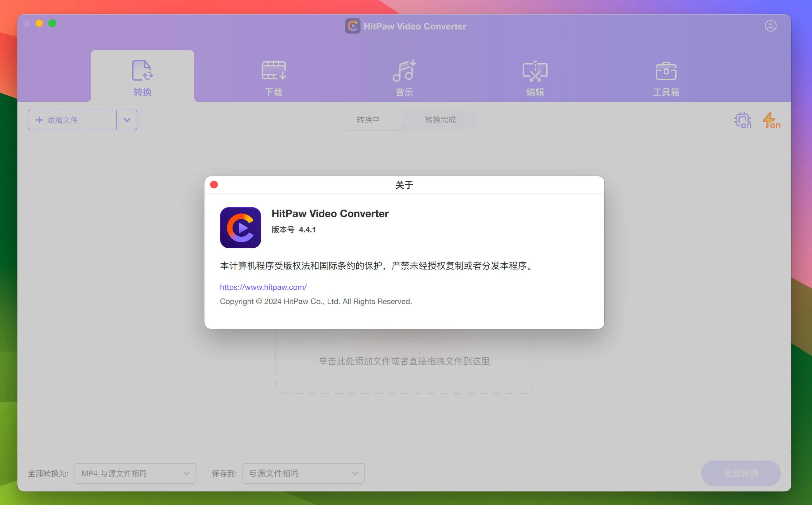Close the 关于 about dialog
The width and height of the screenshot is (812, 505).
tap(214, 185)
